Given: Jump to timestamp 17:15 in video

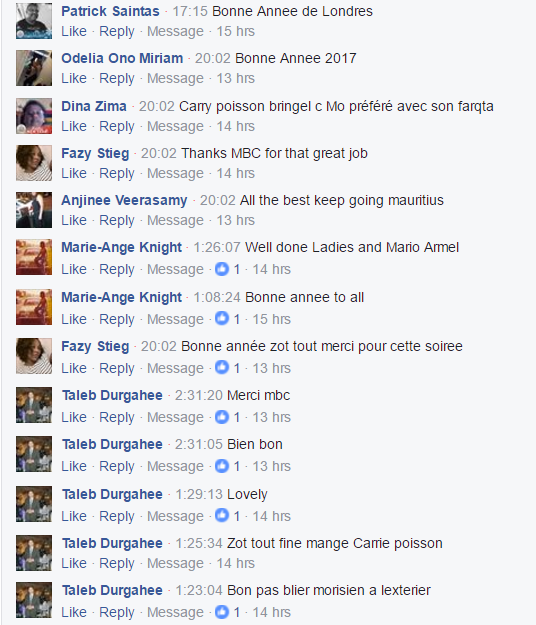Looking at the screenshot, I should [x=190, y=11].
